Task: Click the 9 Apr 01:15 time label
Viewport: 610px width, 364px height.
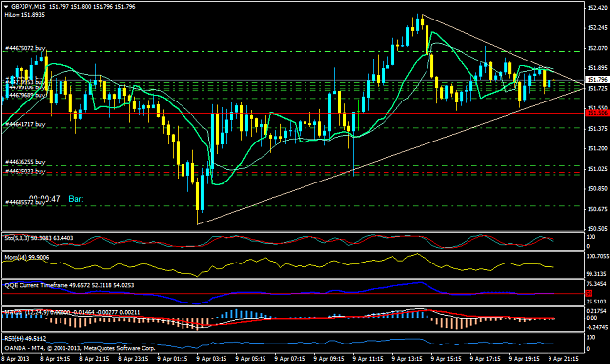Action: [173, 358]
